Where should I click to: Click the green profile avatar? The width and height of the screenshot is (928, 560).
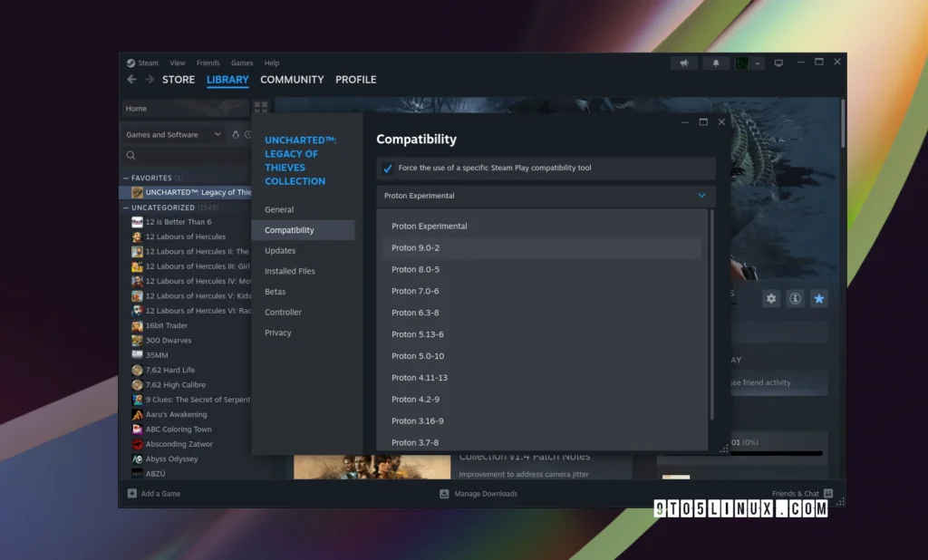click(741, 63)
